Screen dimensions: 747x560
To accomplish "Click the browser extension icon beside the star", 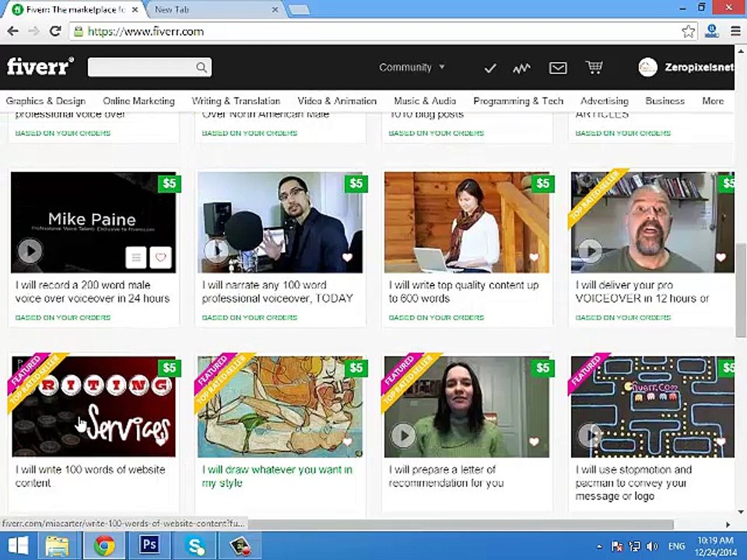I will (x=712, y=31).
